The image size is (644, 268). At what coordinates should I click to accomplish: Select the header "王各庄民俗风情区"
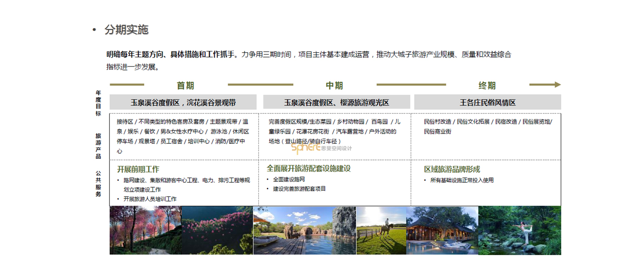(487, 102)
